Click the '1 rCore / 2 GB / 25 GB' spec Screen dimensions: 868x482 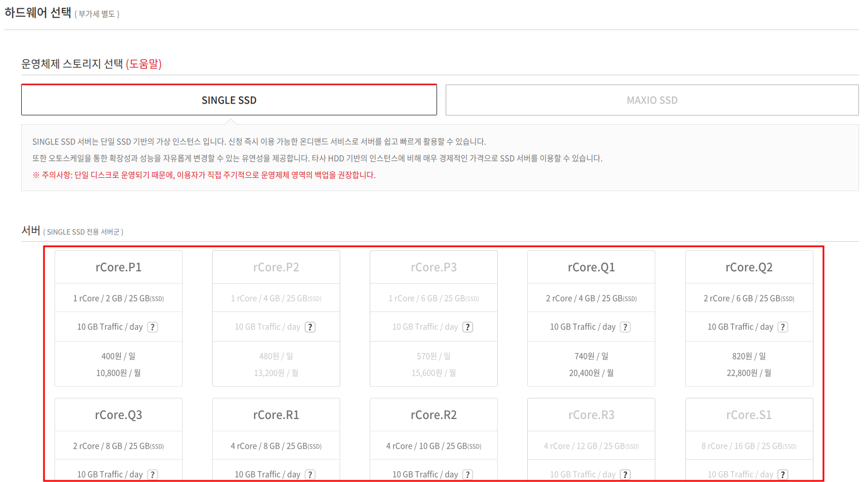pyautogui.click(x=119, y=299)
